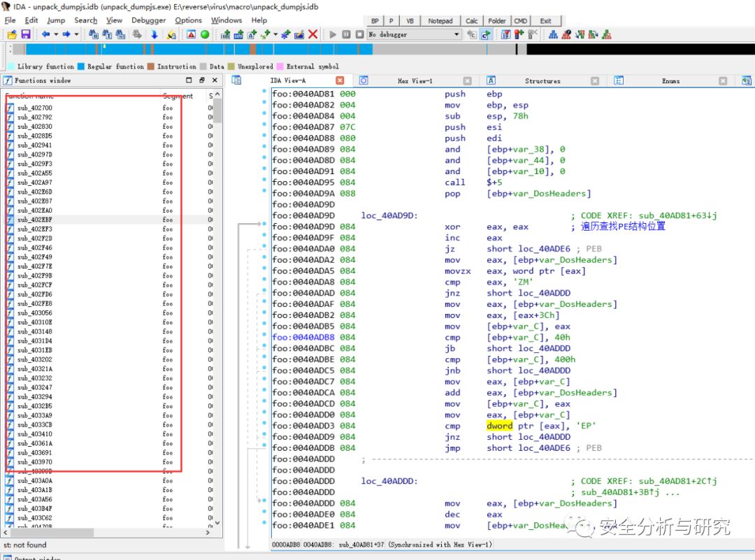Image resolution: width=755 pixels, height=560 pixels.
Task: Pause the process with the pause icon
Action: [x=346, y=34]
